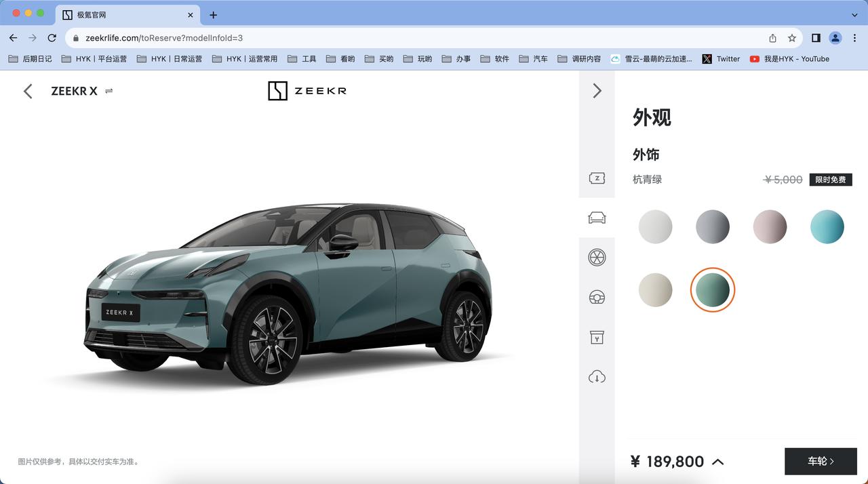Click the browser back button
This screenshot has width=868, height=484.
(14, 38)
